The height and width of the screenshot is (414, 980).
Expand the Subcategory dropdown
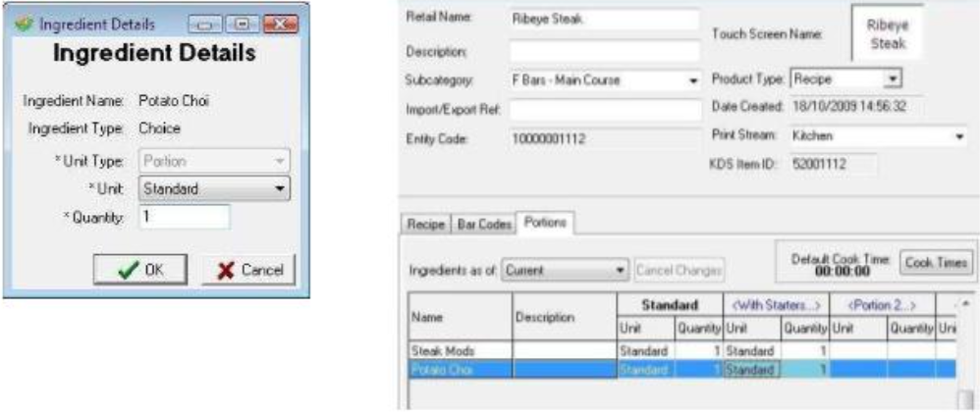pyautogui.click(x=692, y=78)
